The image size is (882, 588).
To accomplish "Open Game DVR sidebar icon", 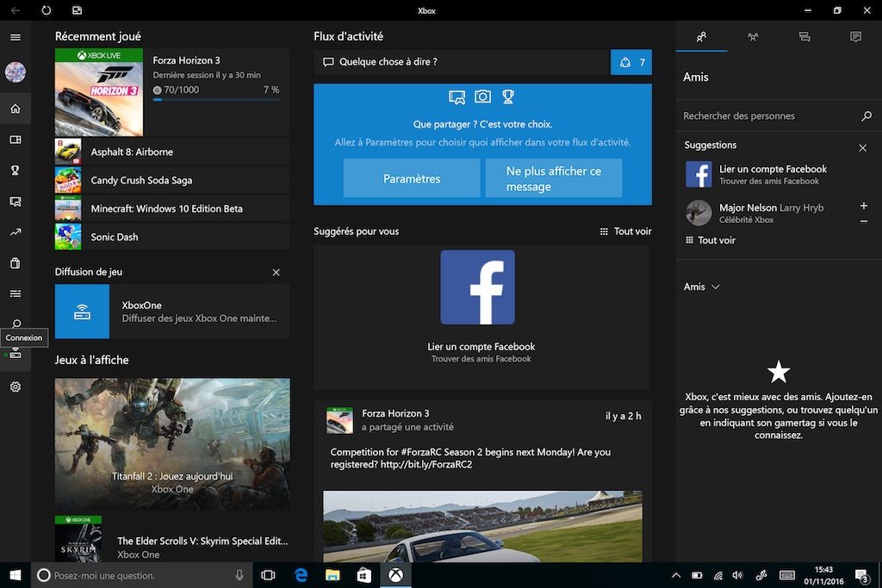I will [16, 201].
